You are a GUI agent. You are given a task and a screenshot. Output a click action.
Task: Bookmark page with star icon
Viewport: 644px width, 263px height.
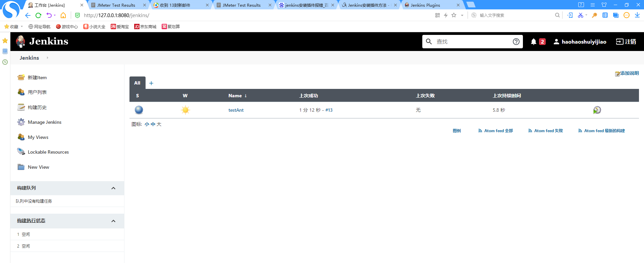(x=454, y=15)
